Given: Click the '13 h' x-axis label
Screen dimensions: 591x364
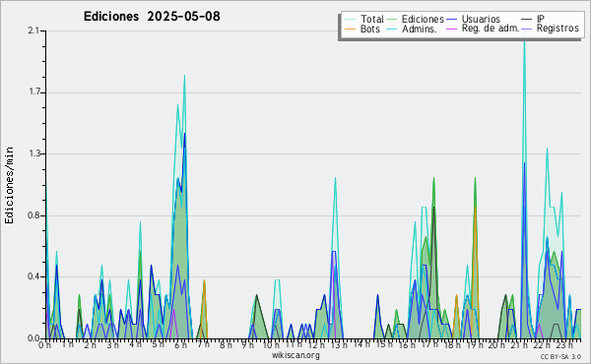Looking at the screenshot, I should 339,344.
